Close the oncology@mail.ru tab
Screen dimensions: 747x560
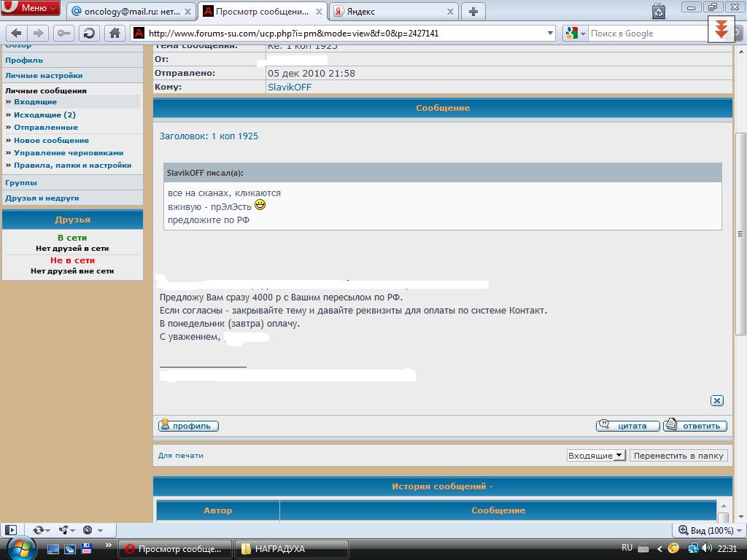(187, 12)
